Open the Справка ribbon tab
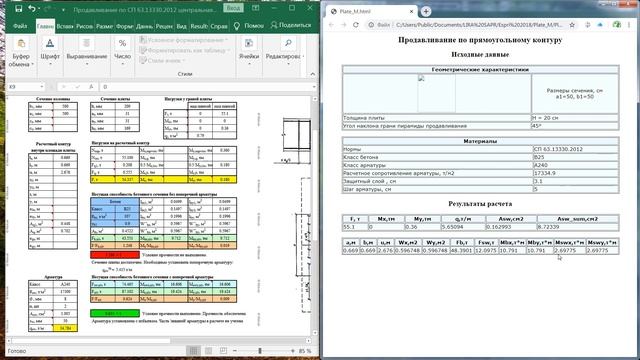 coord(219,26)
